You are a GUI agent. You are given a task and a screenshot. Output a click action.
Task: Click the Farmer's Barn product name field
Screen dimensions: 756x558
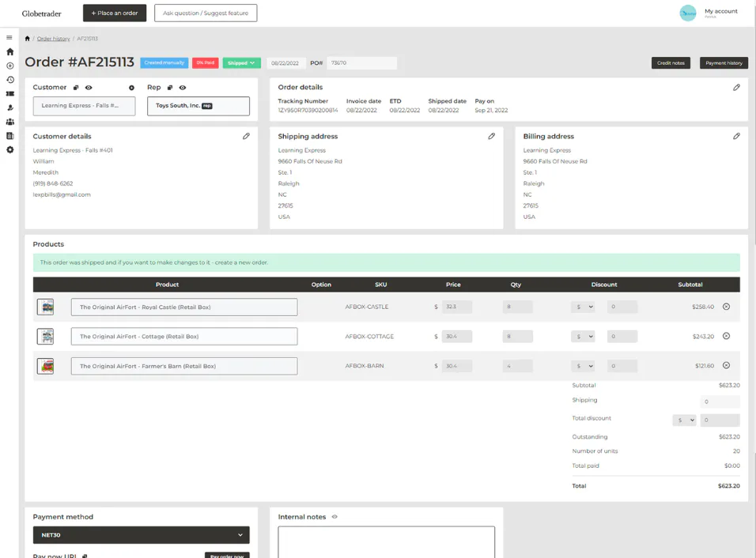tap(184, 366)
